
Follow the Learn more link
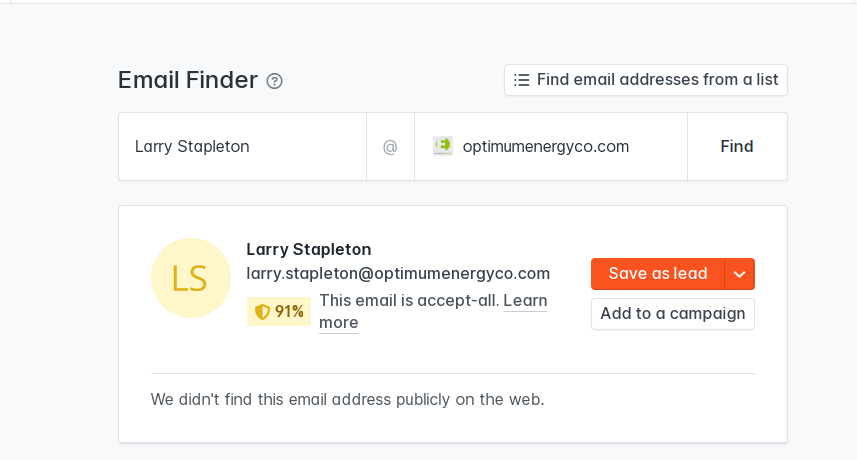point(525,301)
